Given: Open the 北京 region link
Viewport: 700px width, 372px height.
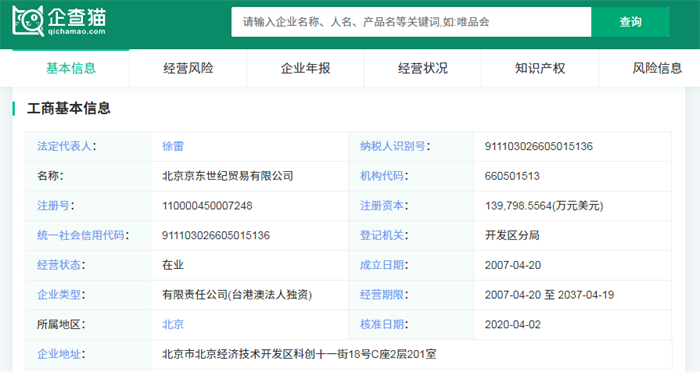Looking at the screenshot, I should tap(173, 325).
